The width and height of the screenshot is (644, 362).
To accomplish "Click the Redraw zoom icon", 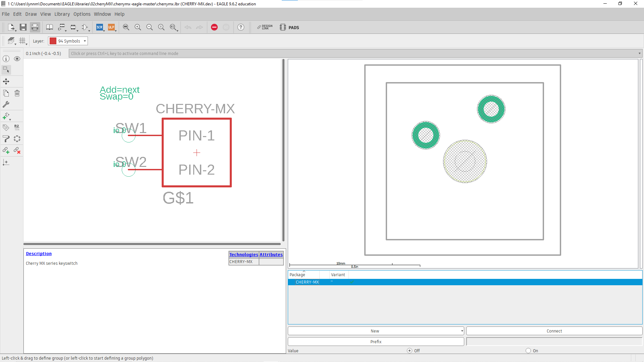I will pyautogui.click(x=161, y=27).
